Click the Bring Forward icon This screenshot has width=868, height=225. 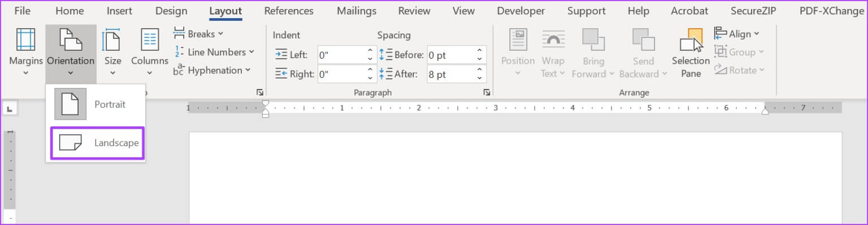[593, 40]
